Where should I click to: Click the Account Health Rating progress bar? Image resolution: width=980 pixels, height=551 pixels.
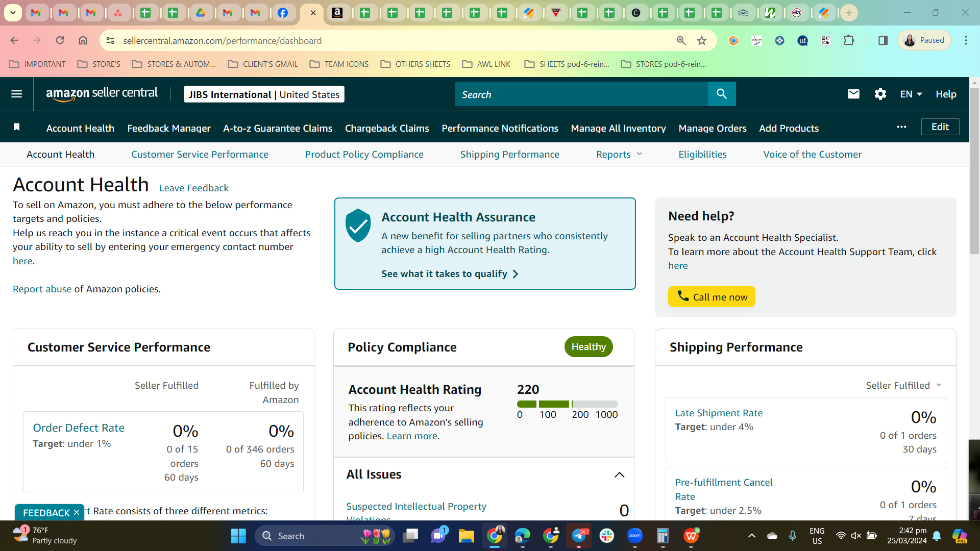[567, 404]
